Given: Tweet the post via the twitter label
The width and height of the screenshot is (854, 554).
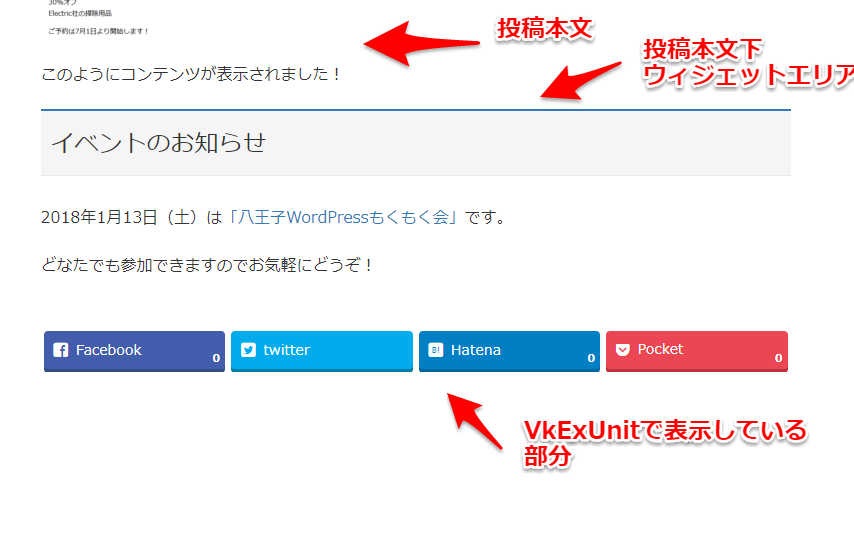Looking at the screenshot, I should (286, 350).
